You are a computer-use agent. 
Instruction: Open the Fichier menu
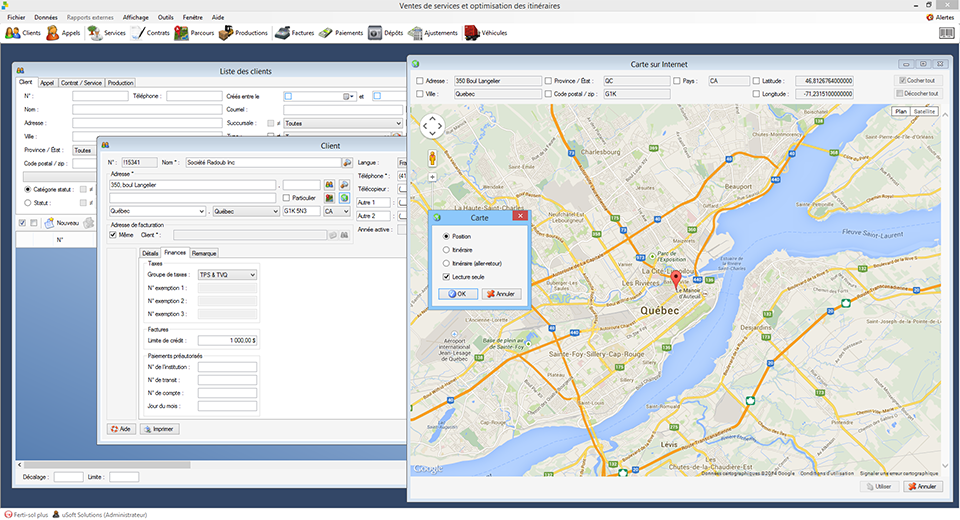click(x=17, y=17)
